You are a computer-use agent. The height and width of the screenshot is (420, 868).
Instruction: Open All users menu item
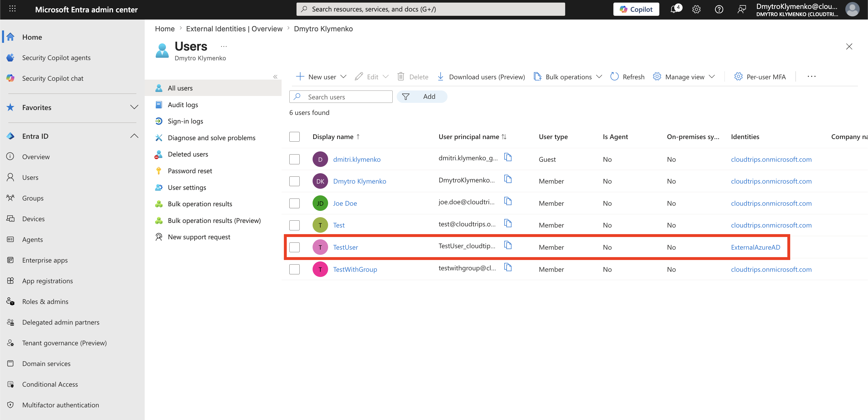pyautogui.click(x=213, y=88)
